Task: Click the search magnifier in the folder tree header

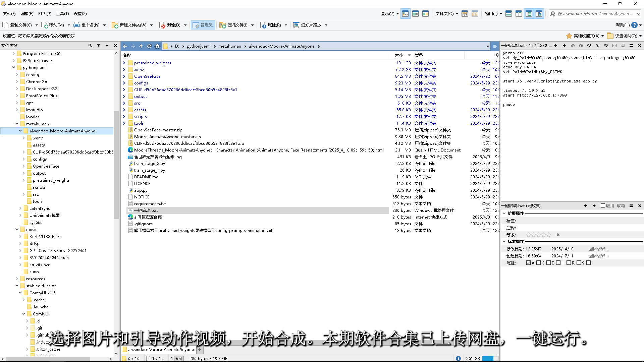Action: pos(90,46)
